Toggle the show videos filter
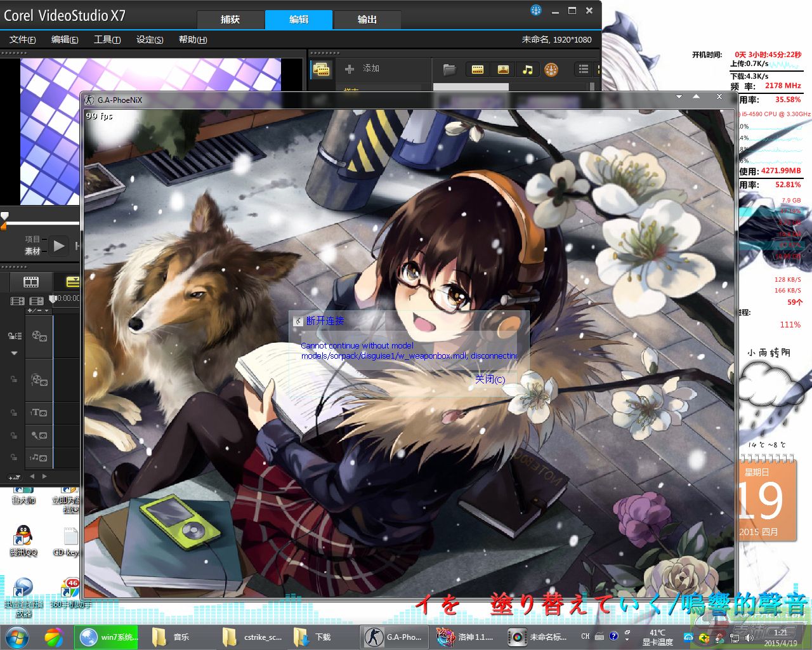The height and width of the screenshot is (650, 812). (478, 69)
